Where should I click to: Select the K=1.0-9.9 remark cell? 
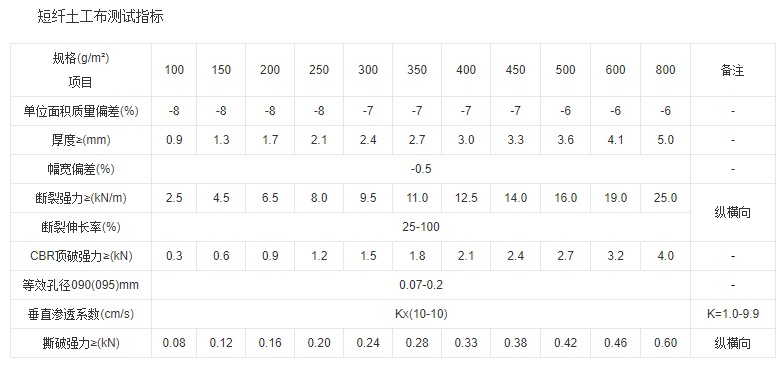[x=733, y=314]
